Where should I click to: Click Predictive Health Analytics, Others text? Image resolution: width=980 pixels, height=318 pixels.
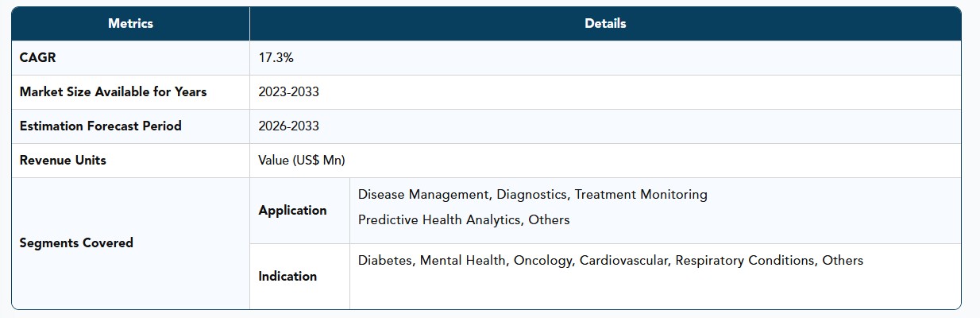click(x=464, y=220)
